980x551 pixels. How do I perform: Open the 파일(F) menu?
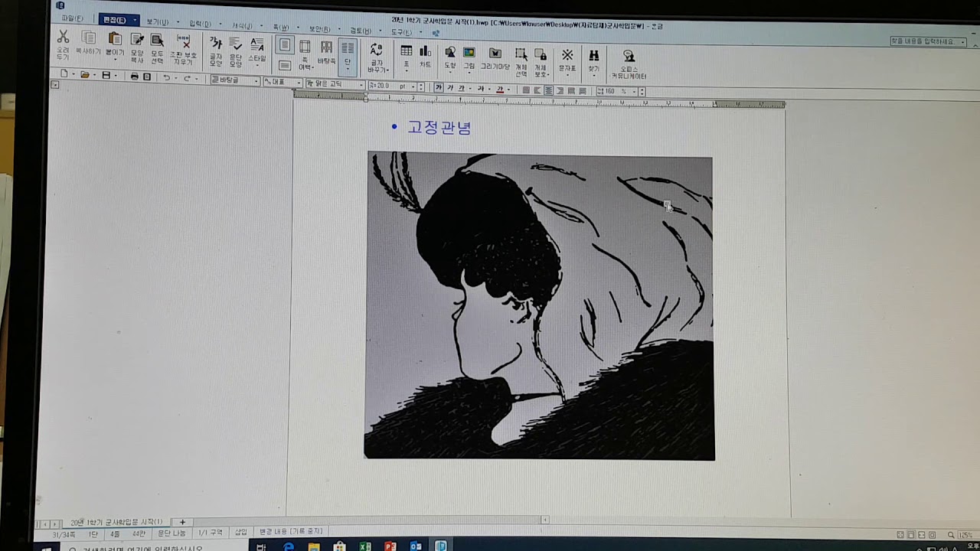[x=73, y=18]
